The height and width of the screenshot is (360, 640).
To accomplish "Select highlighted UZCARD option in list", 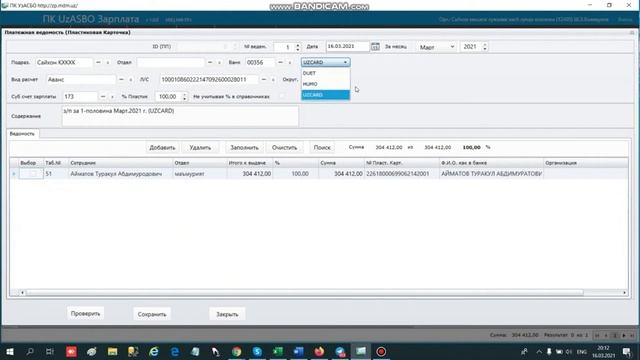I will (325, 95).
